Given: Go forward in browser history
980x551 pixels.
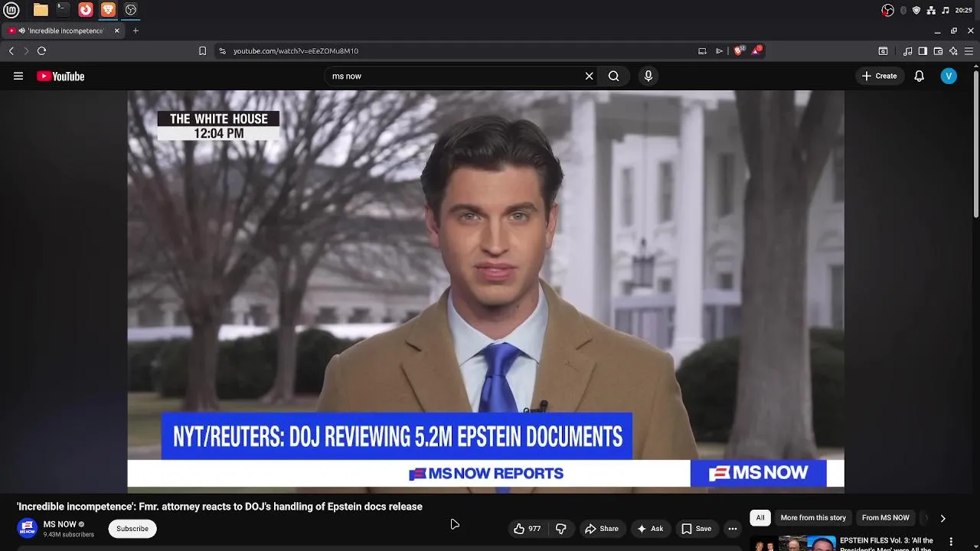Looking at the screenshot, I should [x=26, y=51].
